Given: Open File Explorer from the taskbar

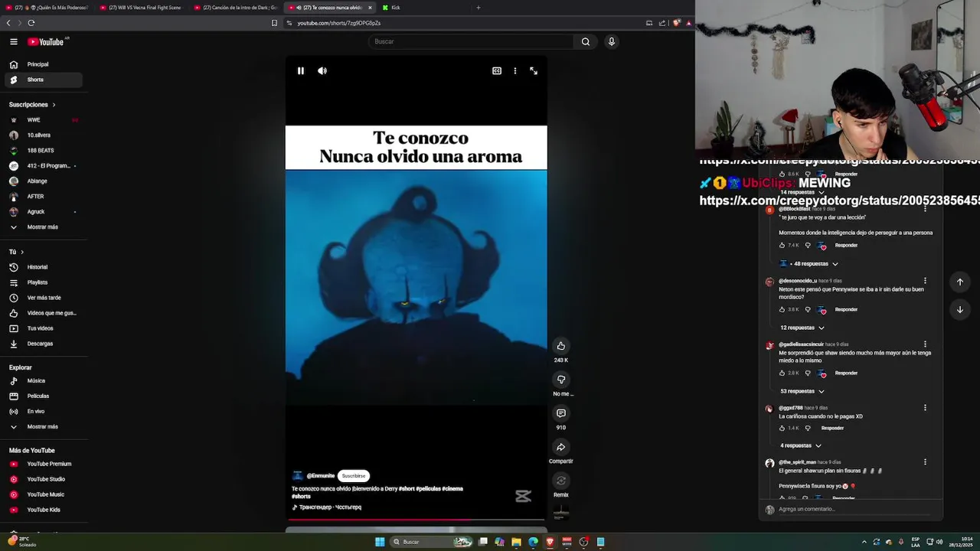Looking at the screenshot, I should [x=517, y=542].
